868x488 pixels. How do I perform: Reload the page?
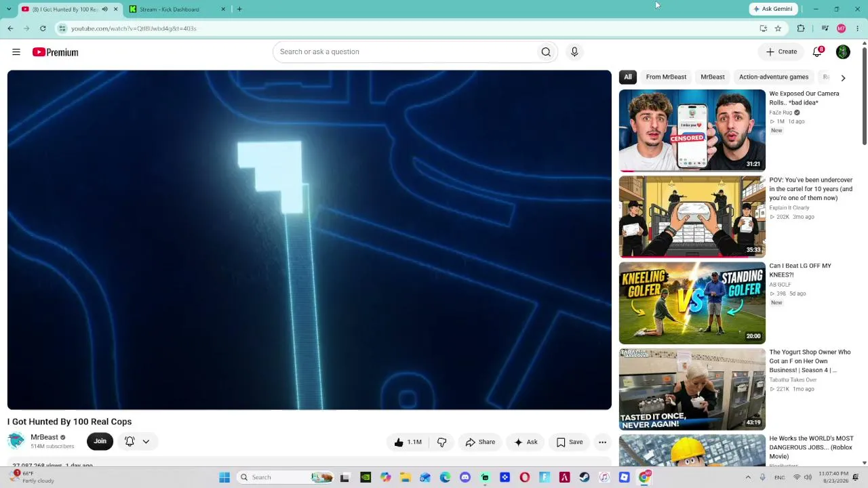43,28
